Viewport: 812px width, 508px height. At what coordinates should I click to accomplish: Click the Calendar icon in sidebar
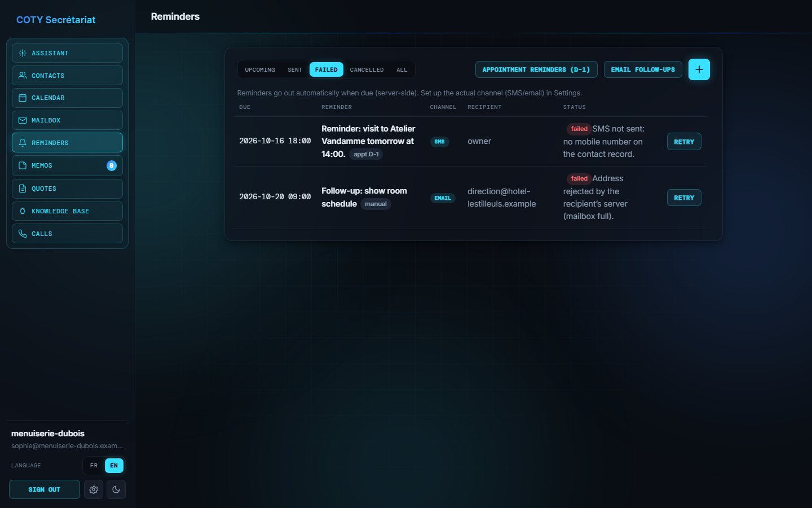23,98
